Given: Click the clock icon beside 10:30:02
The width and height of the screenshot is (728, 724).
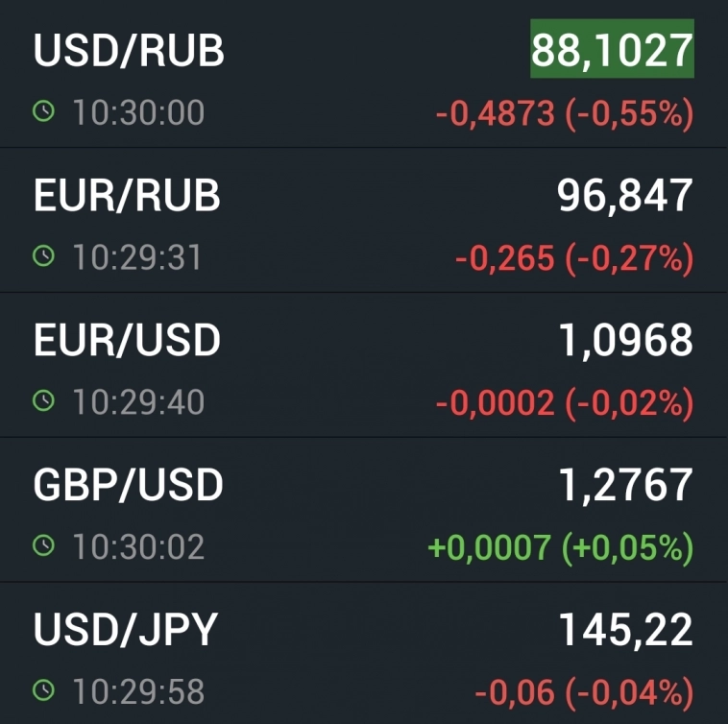Looking at the screenshot, I should pyautogui.click(x=43, y=546).
